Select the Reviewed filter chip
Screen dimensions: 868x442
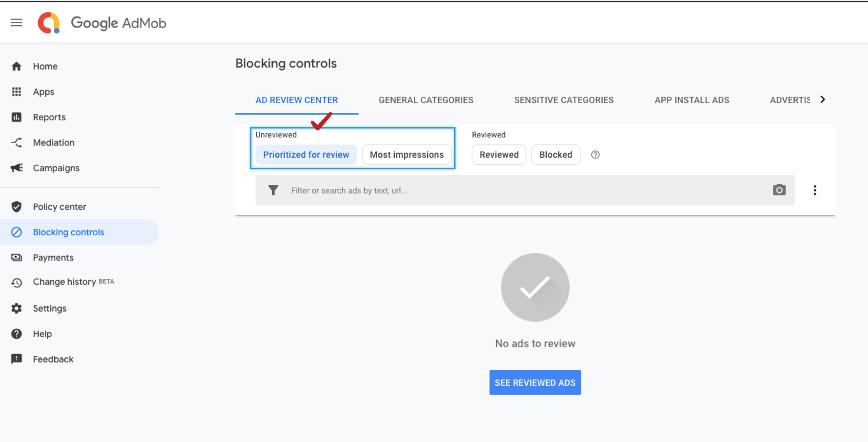coord(498,155)
